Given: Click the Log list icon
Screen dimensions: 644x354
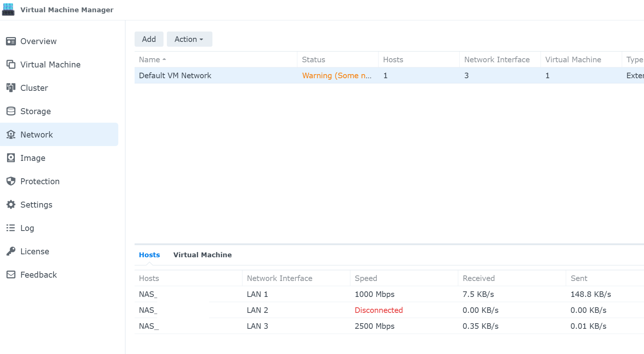Looking at the screenshot, I should pyautogui.click(x=11, y=228).
